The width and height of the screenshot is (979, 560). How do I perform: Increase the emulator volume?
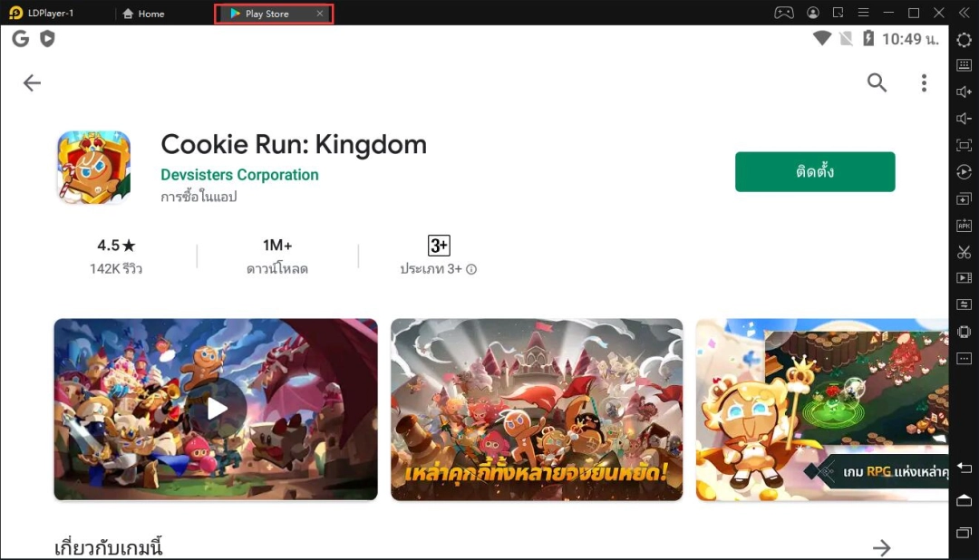pyautogui.click(x=964, y=91)
